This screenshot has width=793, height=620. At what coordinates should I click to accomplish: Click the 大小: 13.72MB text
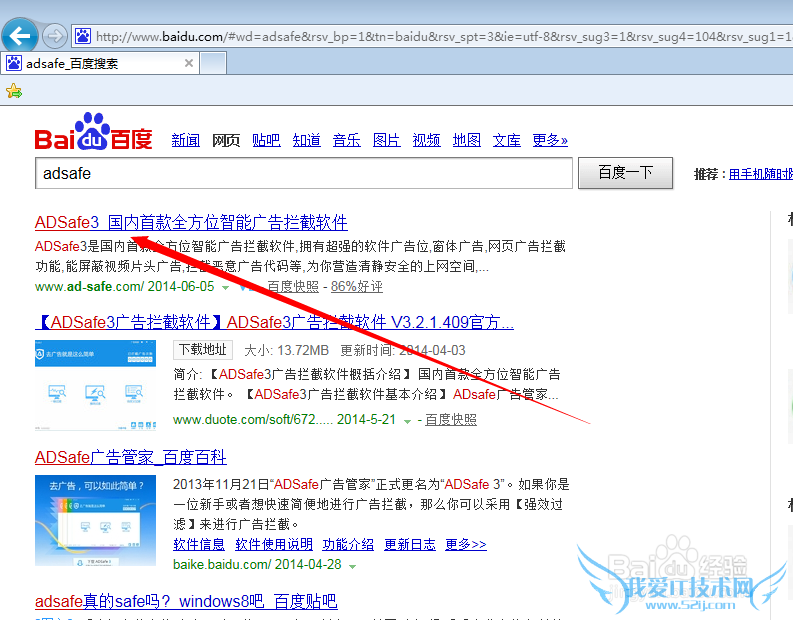[x=287, y=350]
